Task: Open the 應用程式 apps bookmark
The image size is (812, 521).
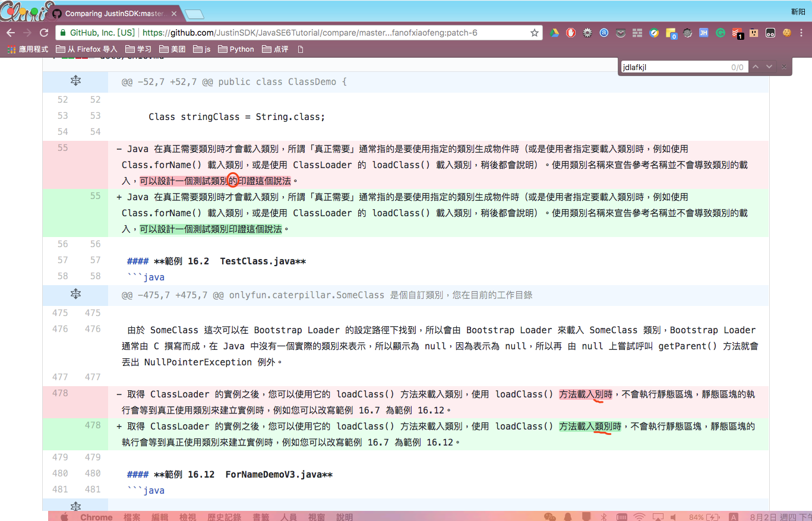Action: pos(28,49)
